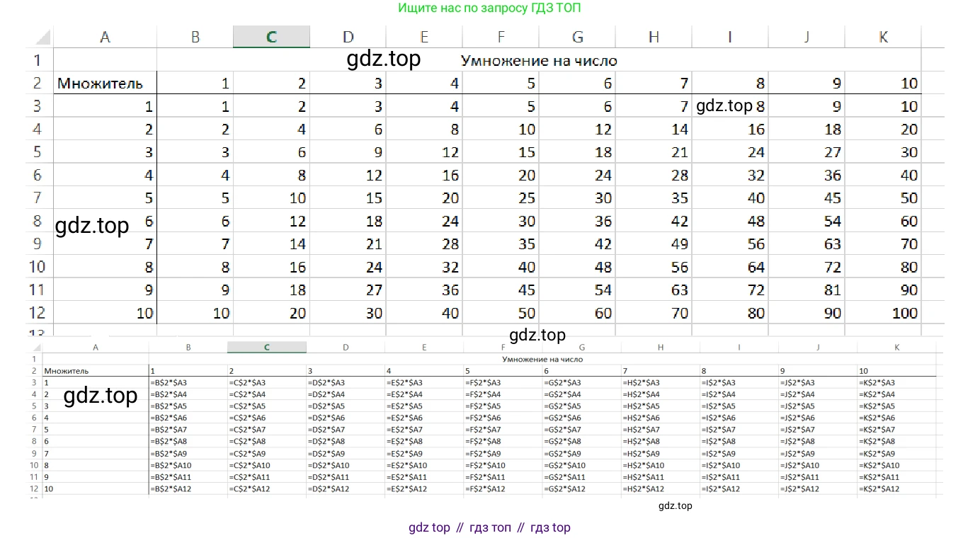Viewport: 980px width, 538px height.
Task: Select the cell showing 64
Action: [x=730, y=266]
